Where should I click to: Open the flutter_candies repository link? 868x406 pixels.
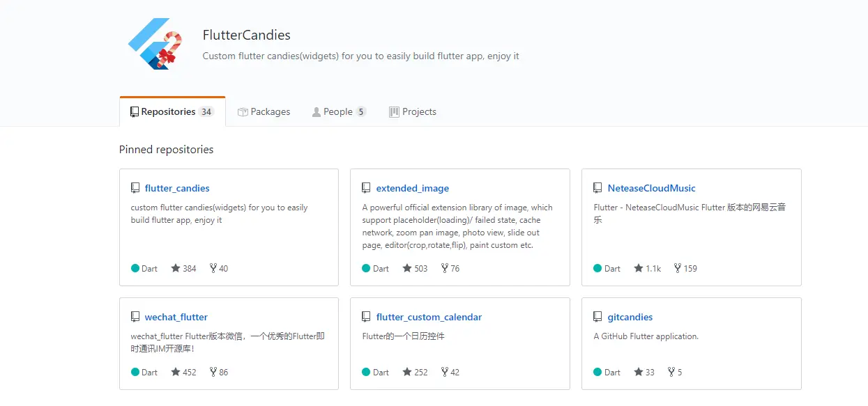[x=177, y=188]
